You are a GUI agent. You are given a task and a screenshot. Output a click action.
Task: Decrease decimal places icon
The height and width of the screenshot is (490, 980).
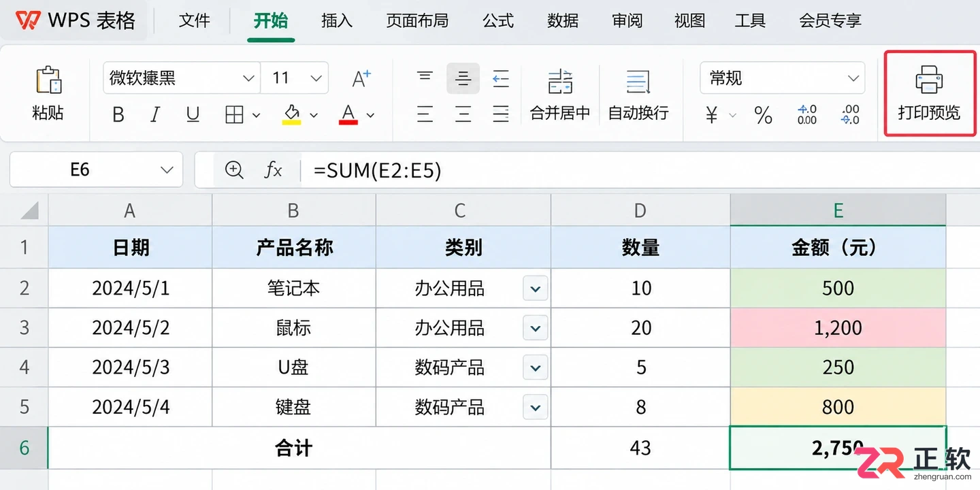(x=850, y=114)
